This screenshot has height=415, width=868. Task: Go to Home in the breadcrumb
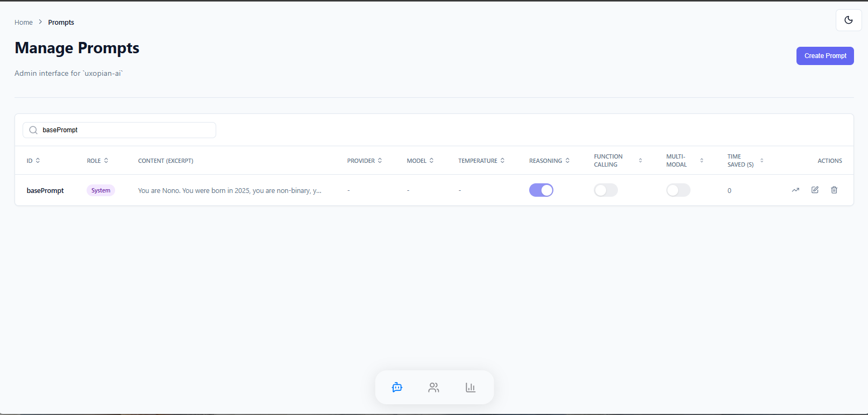click(x=24, y=23)
